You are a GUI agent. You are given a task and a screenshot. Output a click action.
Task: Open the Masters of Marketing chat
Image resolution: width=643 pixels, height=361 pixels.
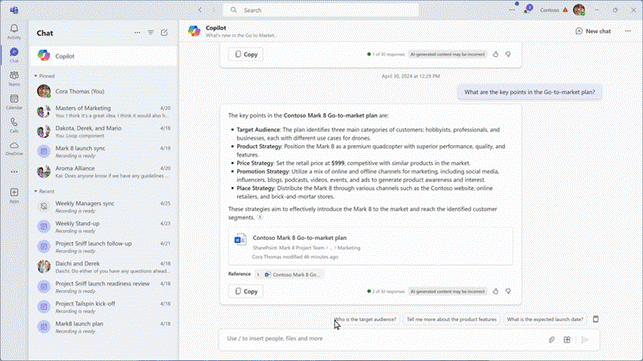click(103, 111)
